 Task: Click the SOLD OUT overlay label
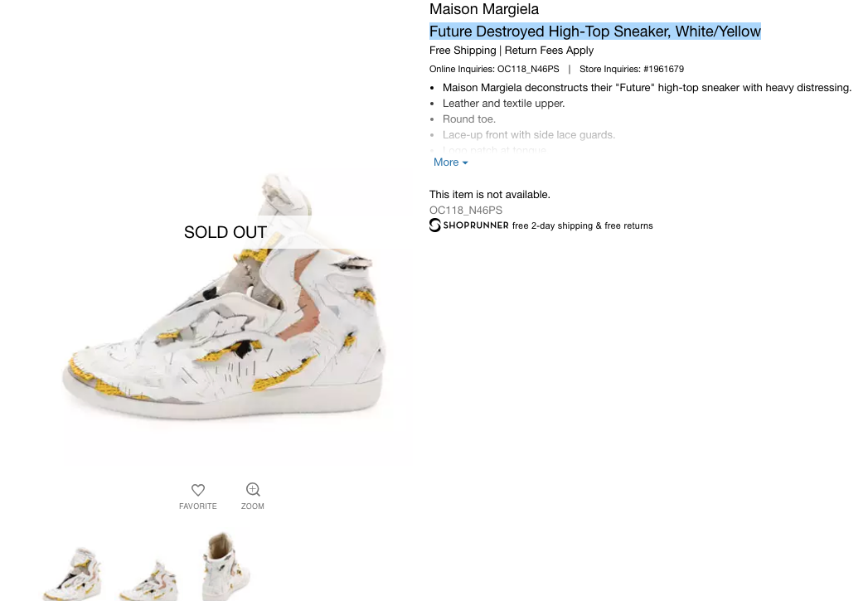point(225,232)
